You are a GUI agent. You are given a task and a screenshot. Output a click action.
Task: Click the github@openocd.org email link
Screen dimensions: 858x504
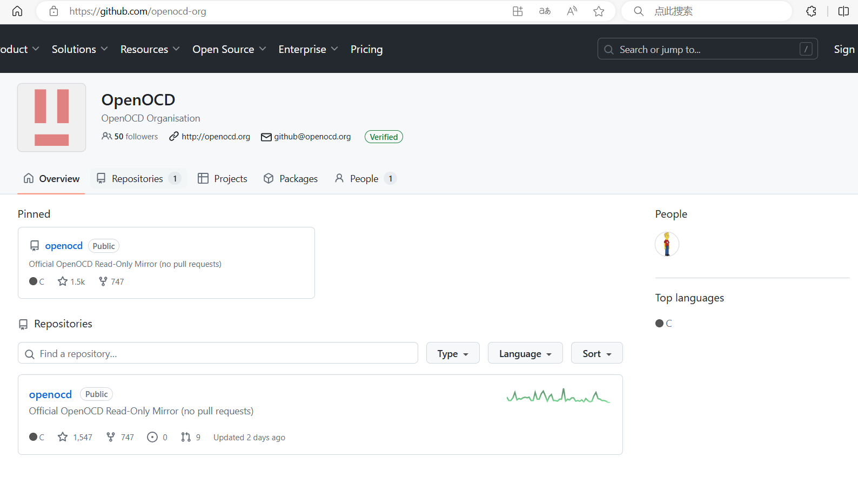[312, 137]
